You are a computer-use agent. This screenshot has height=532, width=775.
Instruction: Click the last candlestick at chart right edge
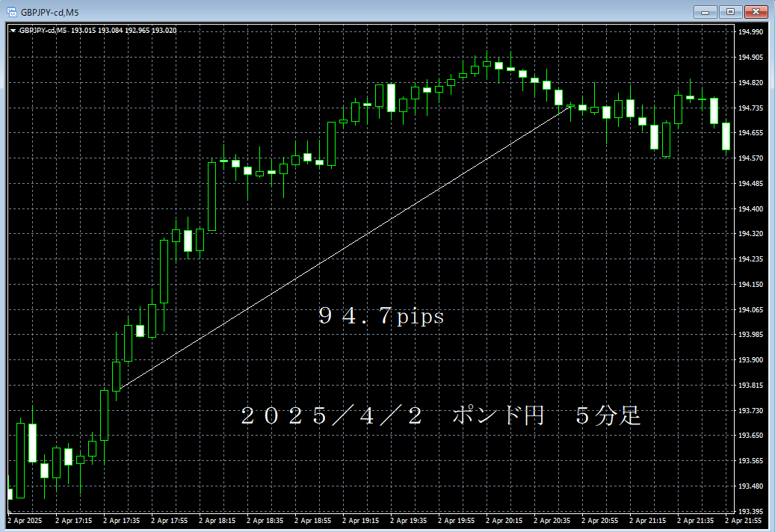(726, 136)
